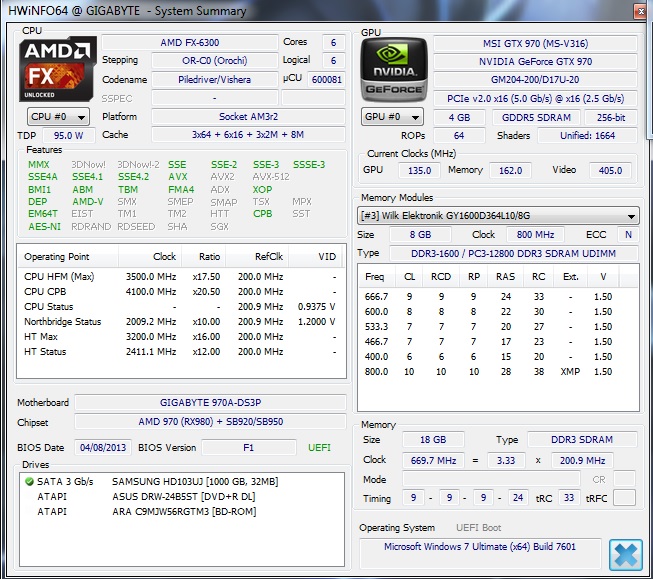Select the CPU HFM (Max) row
The width and height of the screenshot is (653, 579).
[181, 277]
